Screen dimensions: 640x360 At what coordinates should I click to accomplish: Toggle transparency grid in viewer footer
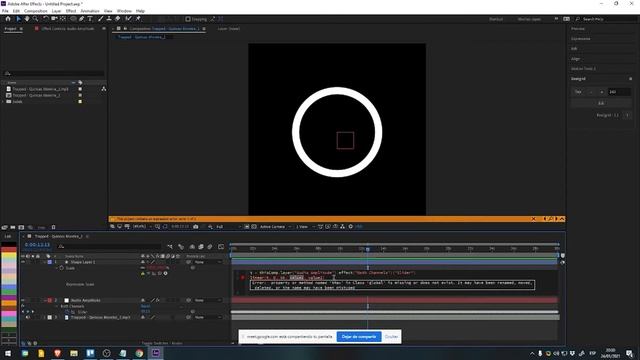click(x=254, y=227)
